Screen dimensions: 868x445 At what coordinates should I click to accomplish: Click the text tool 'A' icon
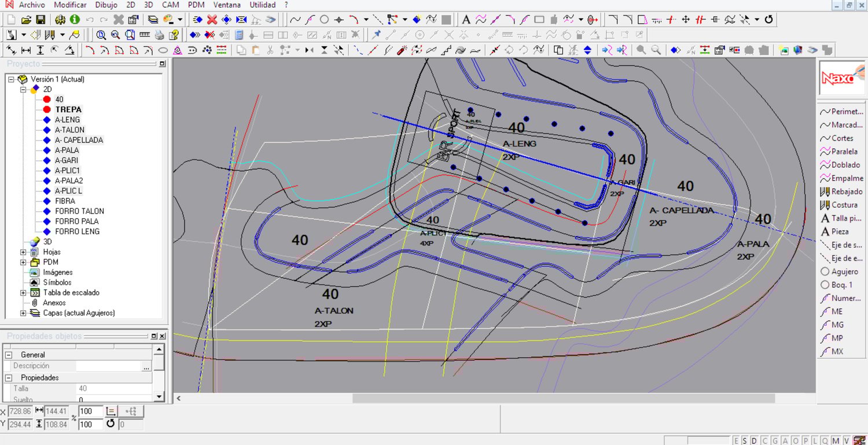tap(466, 20)
